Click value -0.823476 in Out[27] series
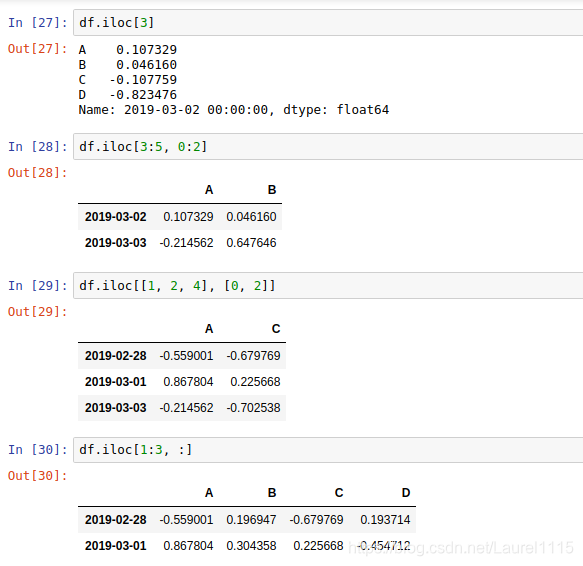This screenshot has height=566, width=583. click(x=143, y=95)
